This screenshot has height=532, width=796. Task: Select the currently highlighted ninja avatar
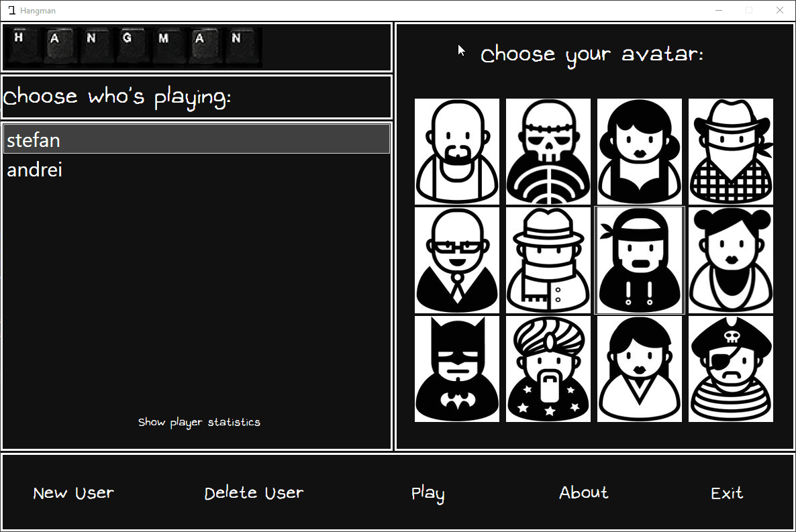click(640, 260)
